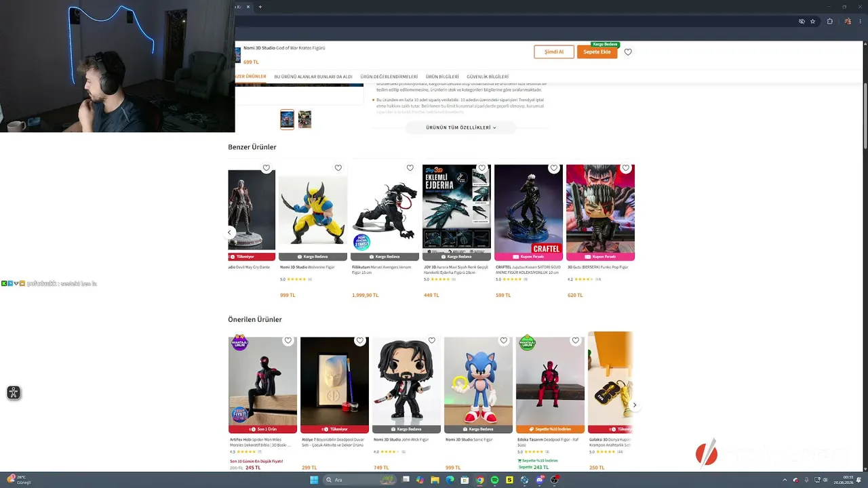Bookmark this page with the star icon
The image size is (868, 488).
pos(812,21)
